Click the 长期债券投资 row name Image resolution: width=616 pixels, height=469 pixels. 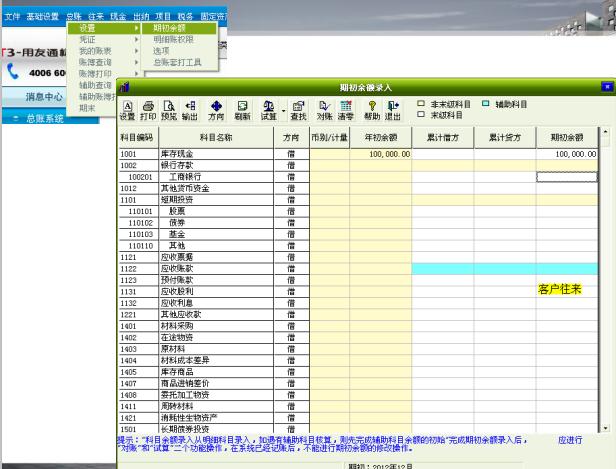click(185, 429)
